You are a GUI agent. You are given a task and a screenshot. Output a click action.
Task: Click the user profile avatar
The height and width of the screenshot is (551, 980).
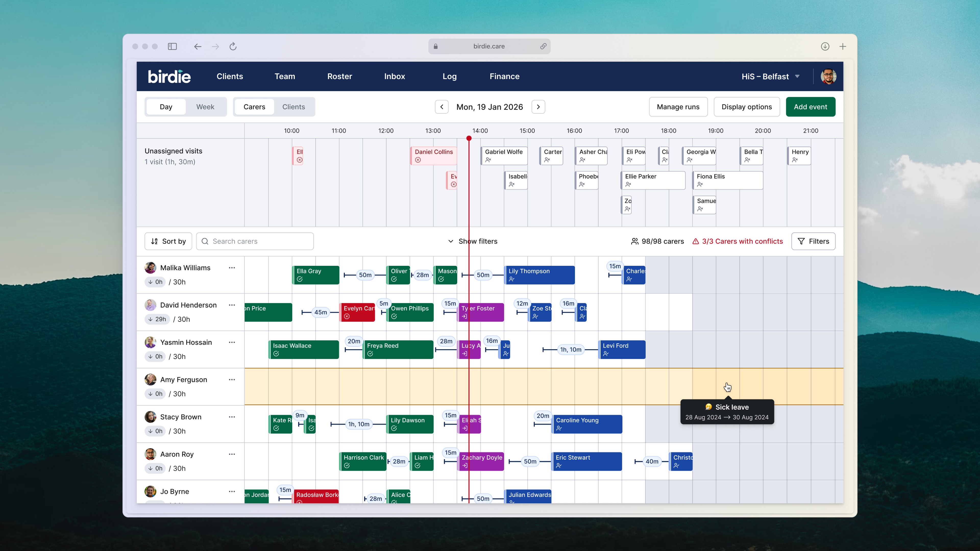coord(828,77)
